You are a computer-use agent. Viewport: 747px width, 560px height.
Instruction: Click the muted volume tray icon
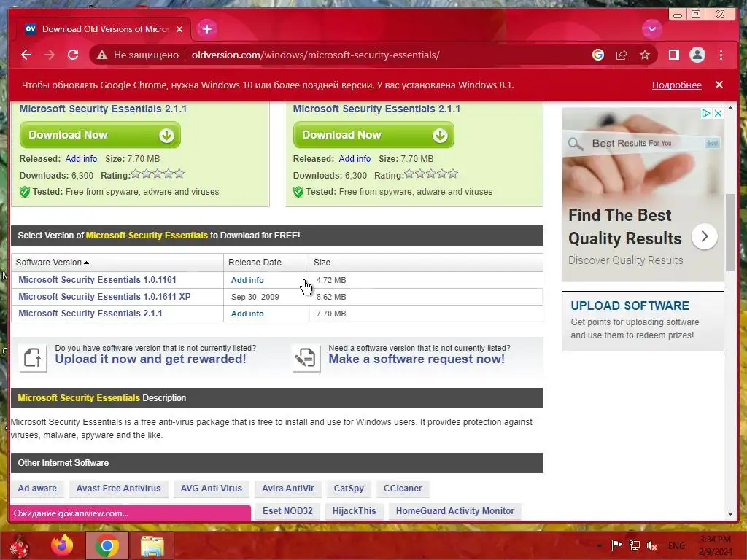click(x=652, y=545)
